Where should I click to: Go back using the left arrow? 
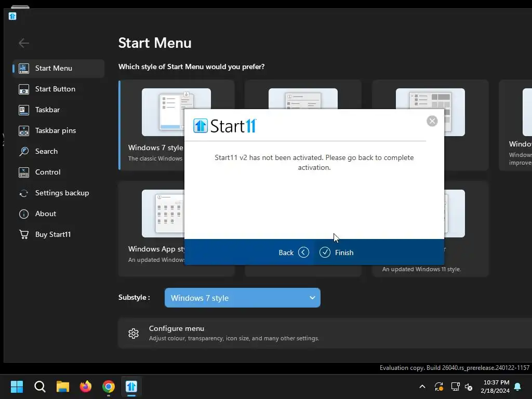pos(24,43)
